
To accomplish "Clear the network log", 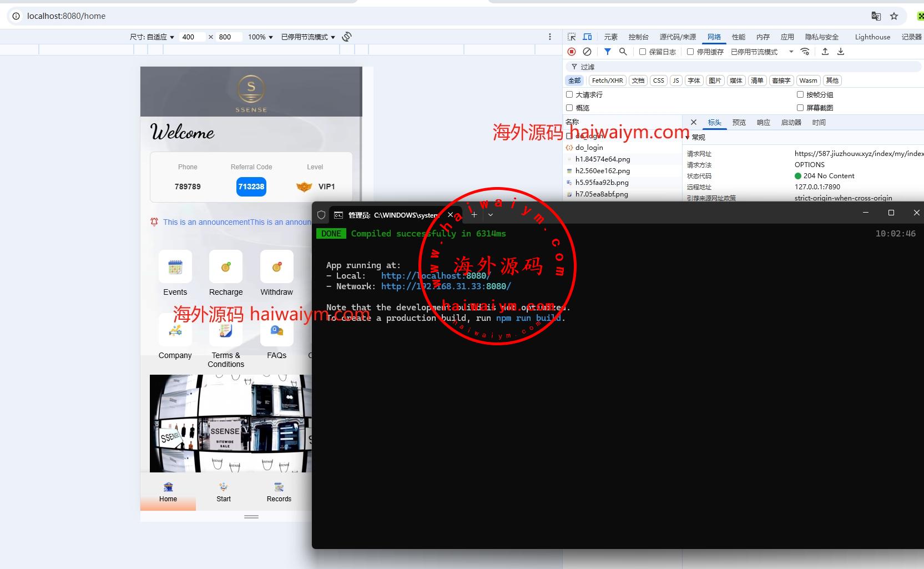I will tap(587, 52).
